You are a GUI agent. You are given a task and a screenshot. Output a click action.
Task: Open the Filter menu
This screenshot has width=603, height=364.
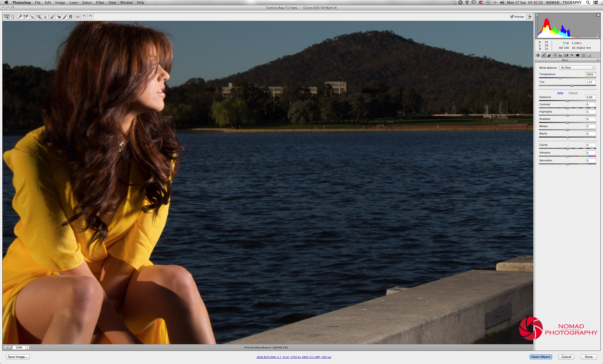pos(100,2)
